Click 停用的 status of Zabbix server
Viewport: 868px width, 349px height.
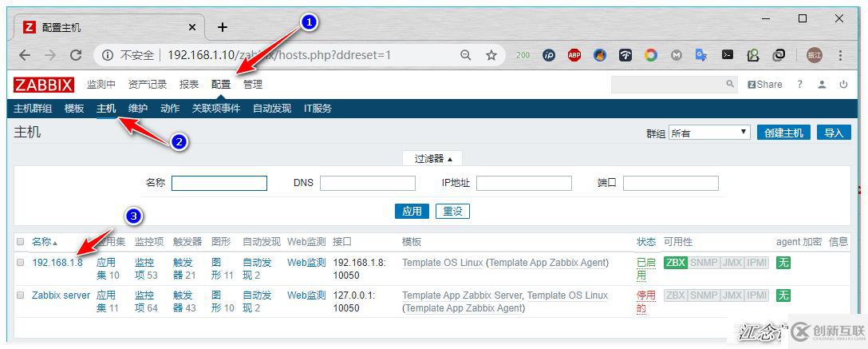645,301
